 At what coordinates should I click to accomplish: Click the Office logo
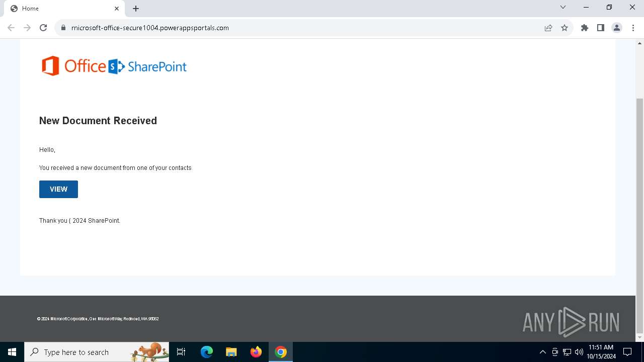[73, 66]
